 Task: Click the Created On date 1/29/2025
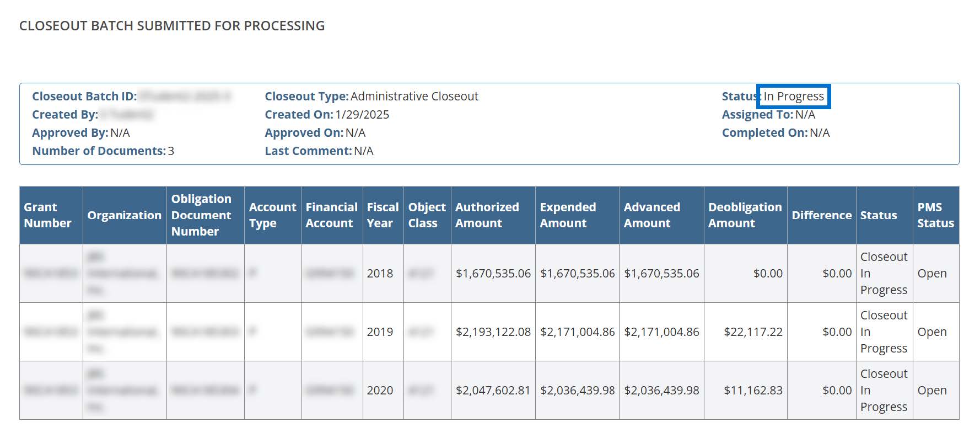[362, 115]
